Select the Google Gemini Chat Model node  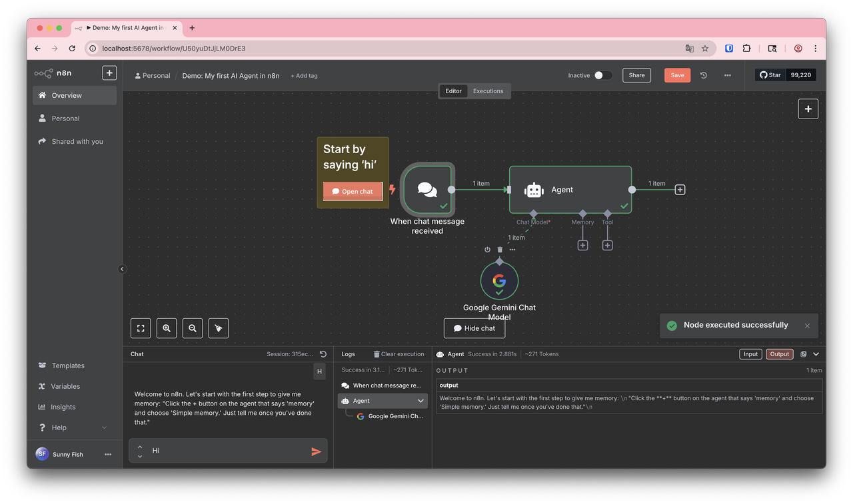(499, 281)
